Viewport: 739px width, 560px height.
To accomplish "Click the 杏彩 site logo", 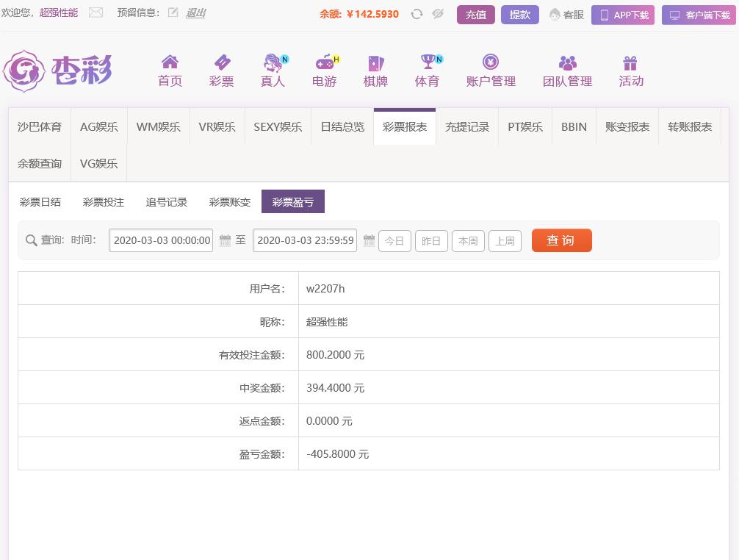I will (x=57, y=71).
